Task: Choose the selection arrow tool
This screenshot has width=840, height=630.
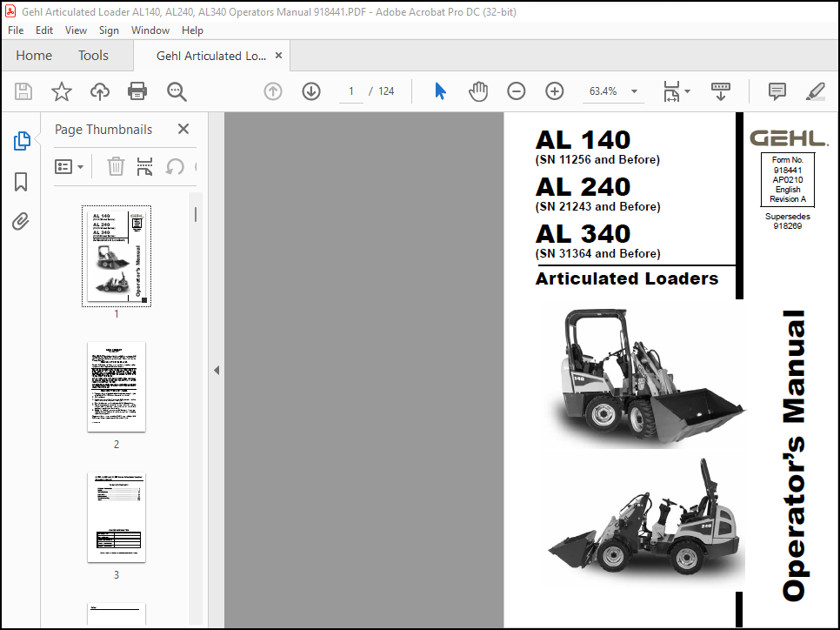Action: 440,91
